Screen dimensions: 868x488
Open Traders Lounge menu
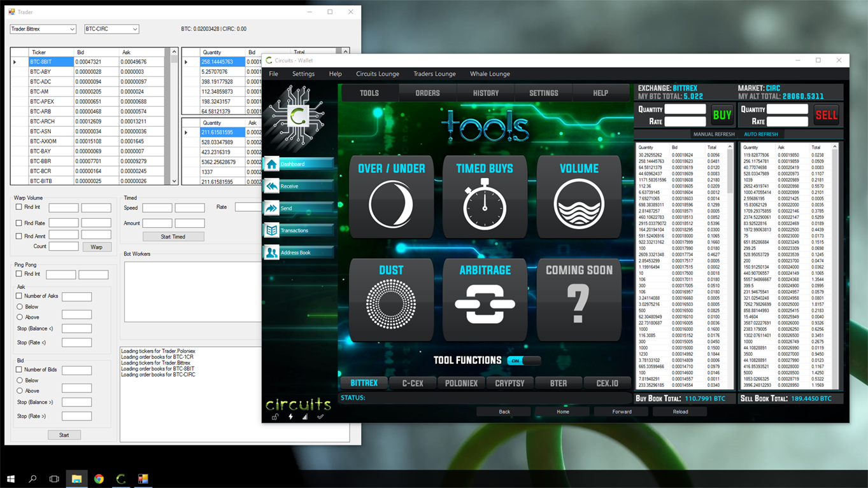click(x=434, y=74)
